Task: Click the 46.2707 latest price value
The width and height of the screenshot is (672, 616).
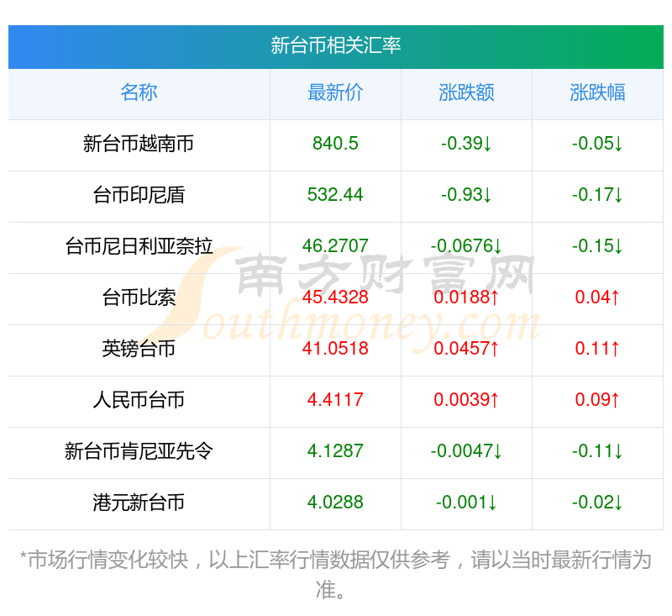Action: click(335, 246)
